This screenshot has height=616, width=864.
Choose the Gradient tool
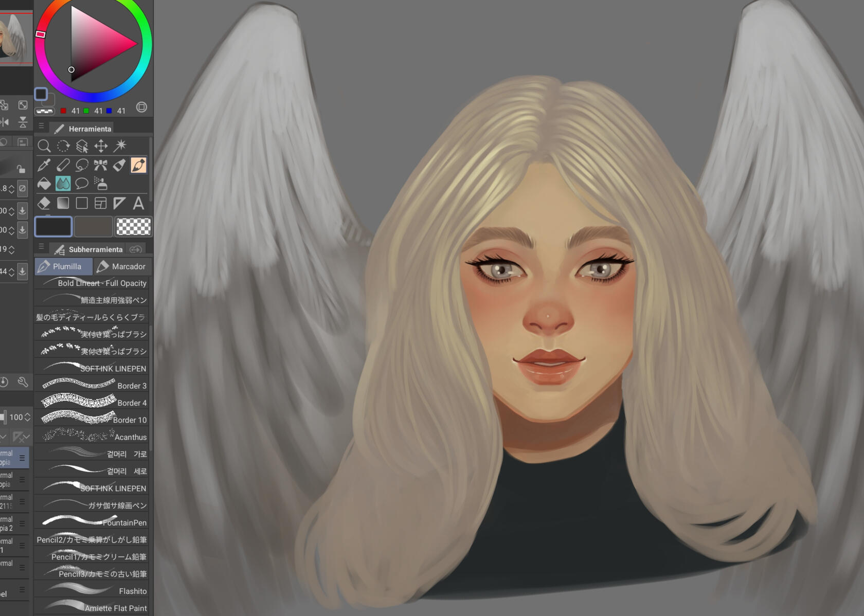pos(63,203)
